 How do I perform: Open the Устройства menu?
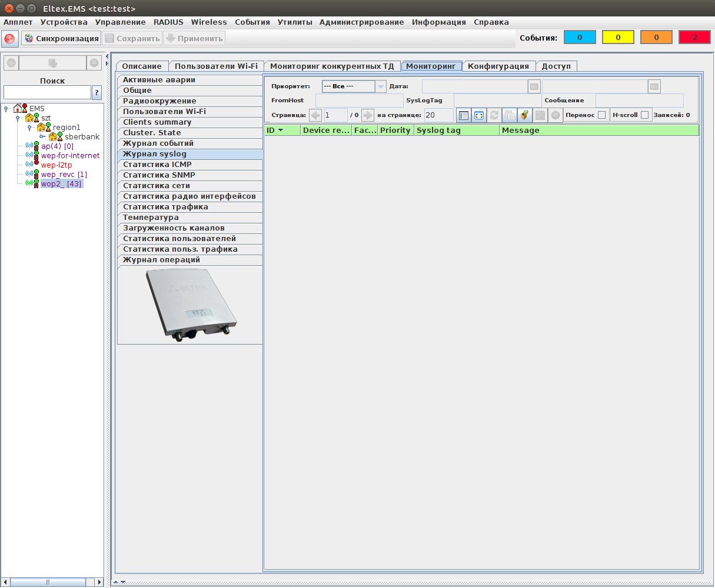point(64,22)
